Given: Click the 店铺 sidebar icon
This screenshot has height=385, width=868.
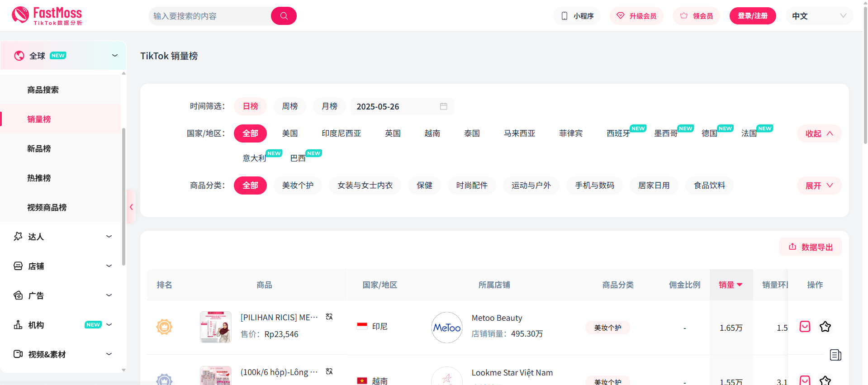Looking at the screenshot, I should tap(18, 266).
